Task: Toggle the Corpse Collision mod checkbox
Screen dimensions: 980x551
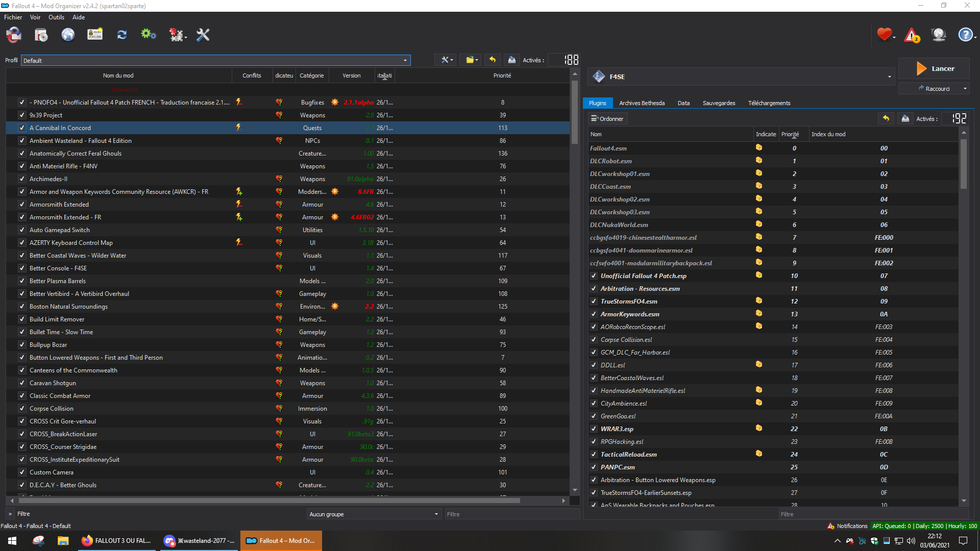Action: 22,409
